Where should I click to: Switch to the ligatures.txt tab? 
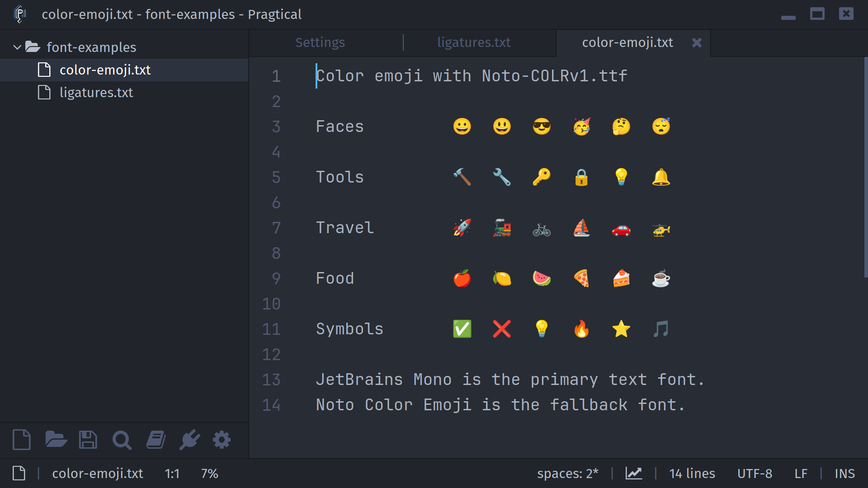(474, 42)
